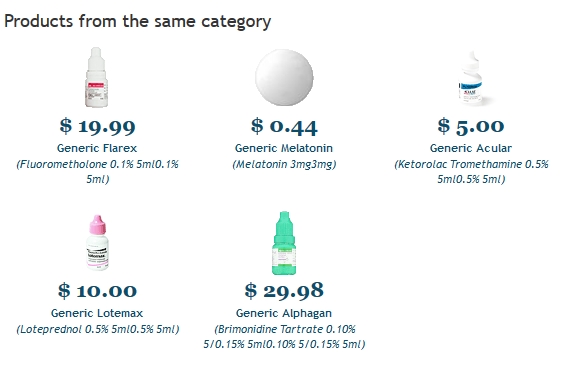Open the Generic Acular bottle image

[x=472, y=78]
